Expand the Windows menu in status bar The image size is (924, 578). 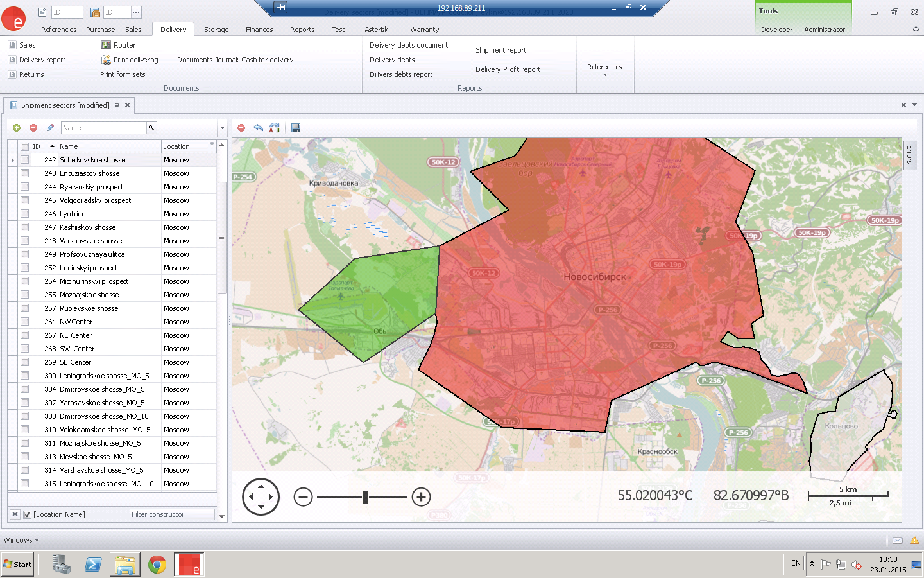point(21,540)
